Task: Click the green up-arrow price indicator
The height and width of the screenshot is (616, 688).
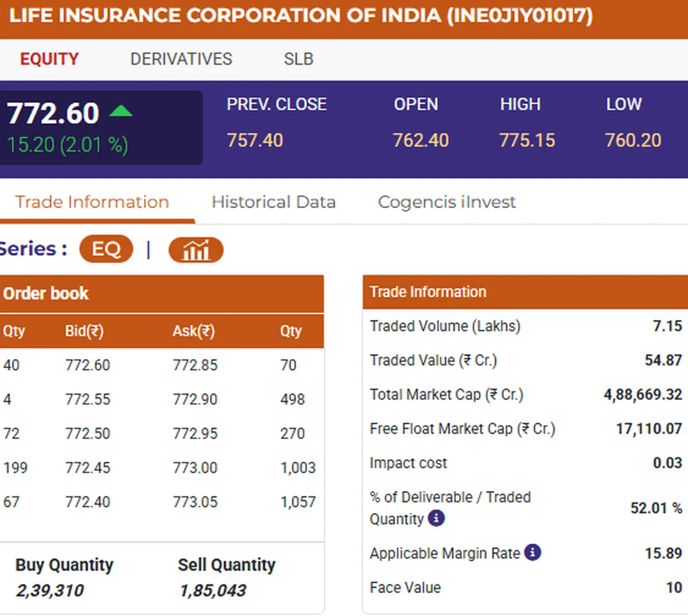Action: coord(120,111)
